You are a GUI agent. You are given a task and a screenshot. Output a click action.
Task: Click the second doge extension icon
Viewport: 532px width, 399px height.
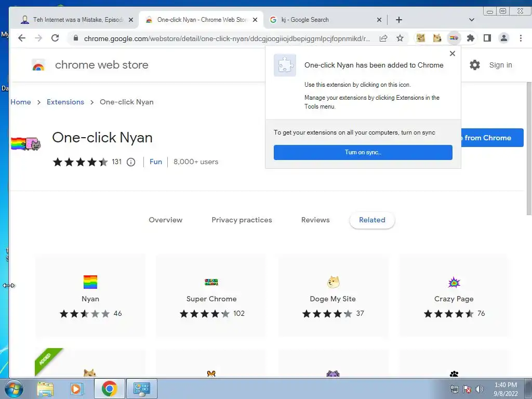tap(437, 38)
